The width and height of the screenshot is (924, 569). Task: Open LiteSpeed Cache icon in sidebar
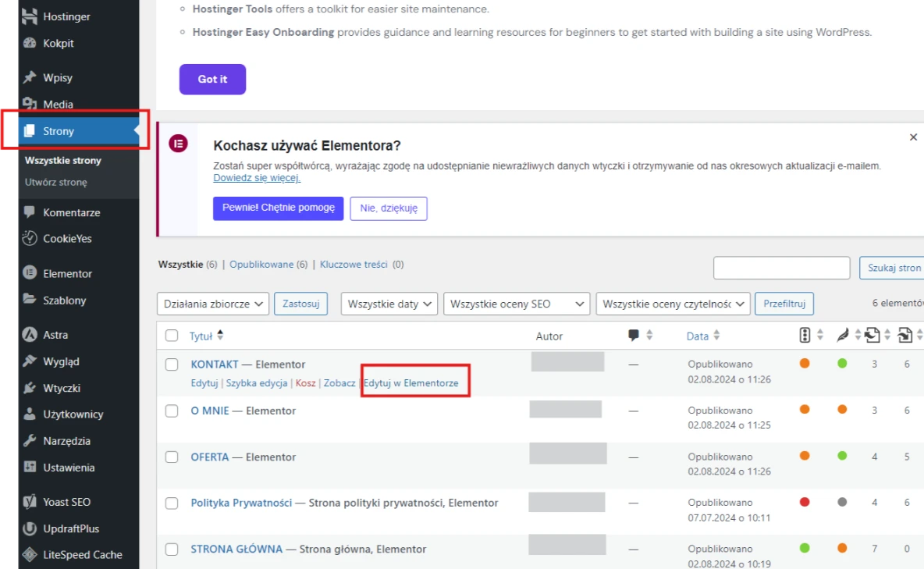30,555
